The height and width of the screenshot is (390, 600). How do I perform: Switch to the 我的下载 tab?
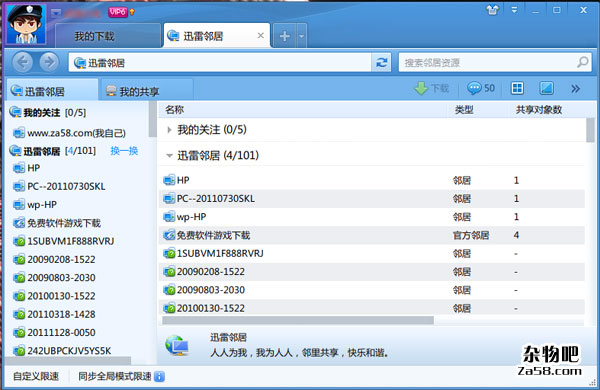(x=108, y=36)
